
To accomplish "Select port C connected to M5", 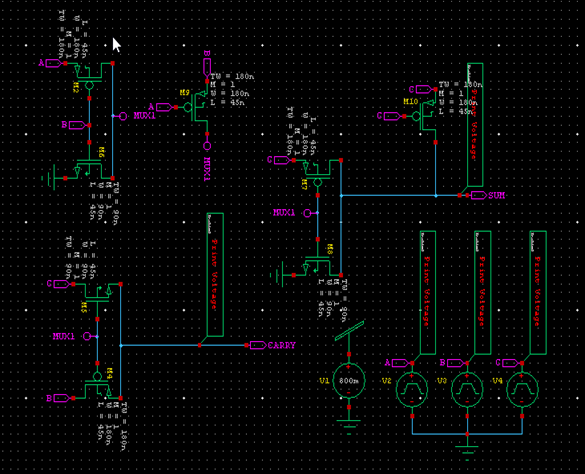I will pos(62,284).
